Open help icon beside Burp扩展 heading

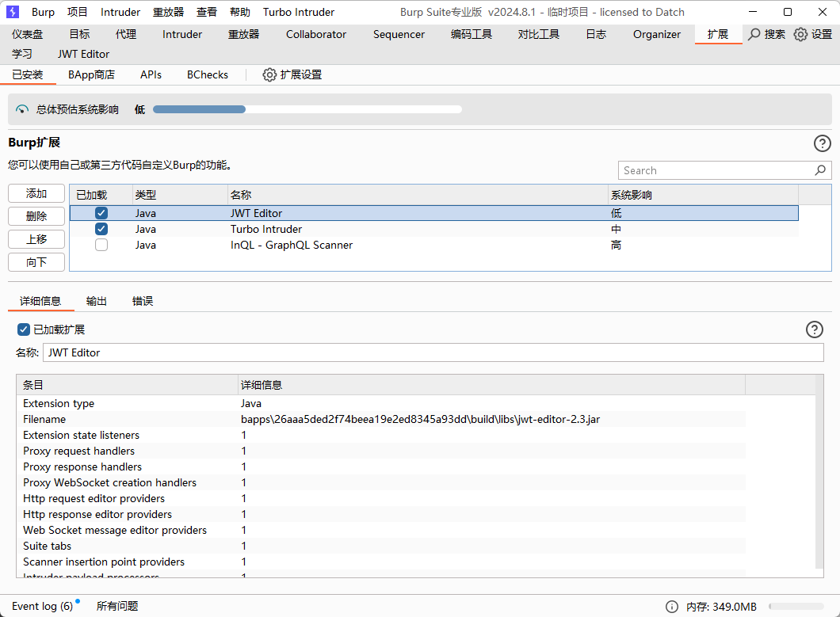(x=823, y=143)
